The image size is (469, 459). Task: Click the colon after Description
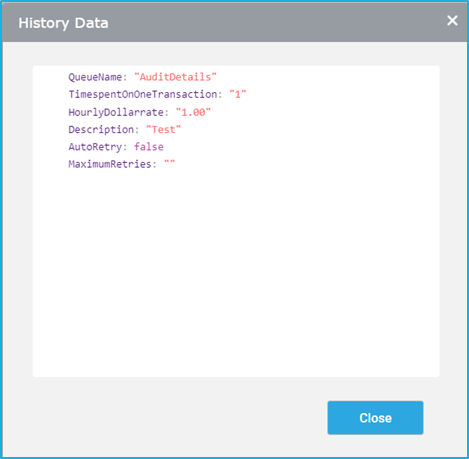click(137, 130)
